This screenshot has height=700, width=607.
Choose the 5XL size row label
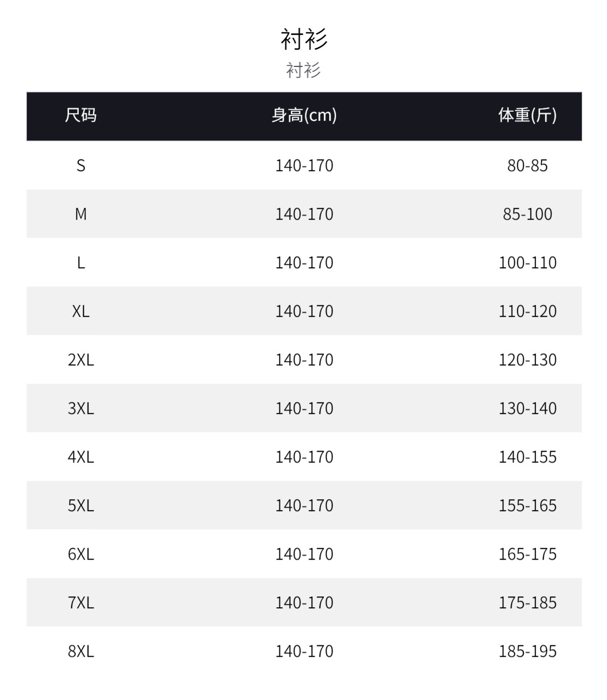pyautogui.click(x=81, y=505)
